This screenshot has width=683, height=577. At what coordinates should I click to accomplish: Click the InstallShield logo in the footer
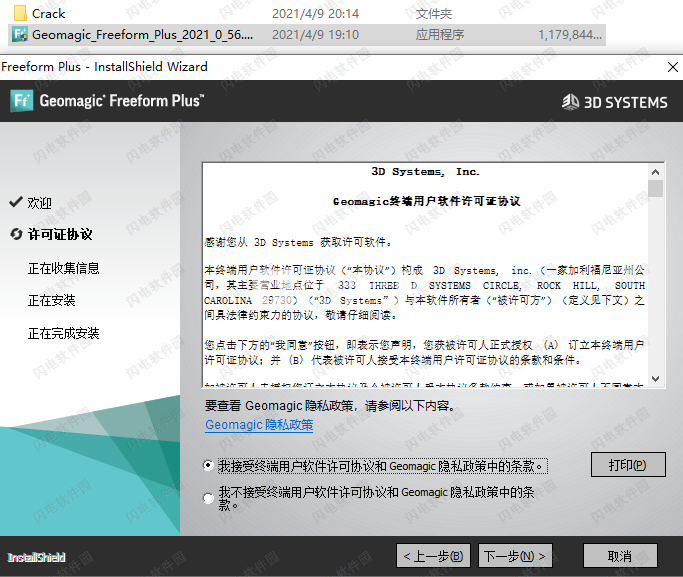(x=36, y=557)
